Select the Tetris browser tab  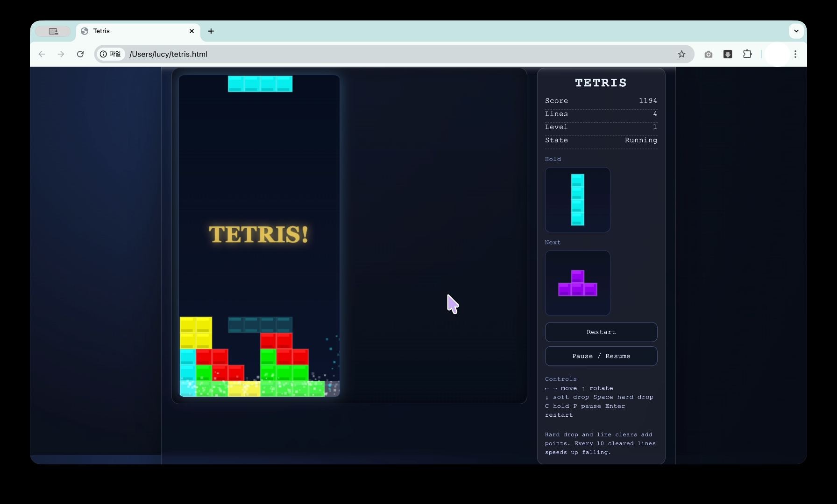pos(138,31)
